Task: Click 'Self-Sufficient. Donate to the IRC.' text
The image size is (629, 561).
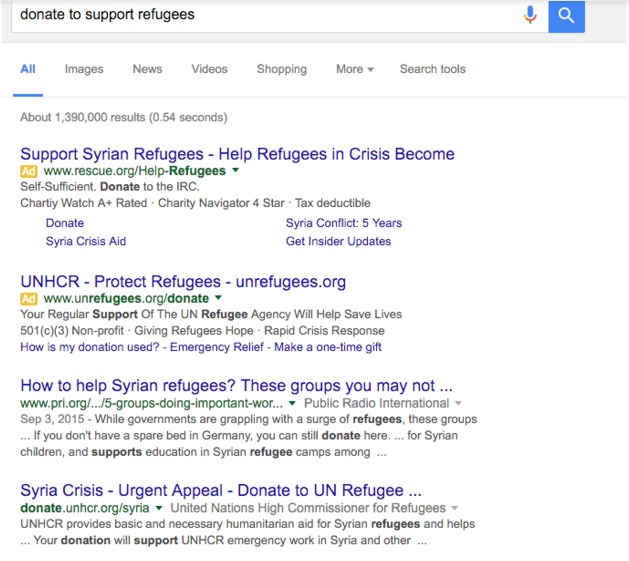Action: (x=110, y=187)
